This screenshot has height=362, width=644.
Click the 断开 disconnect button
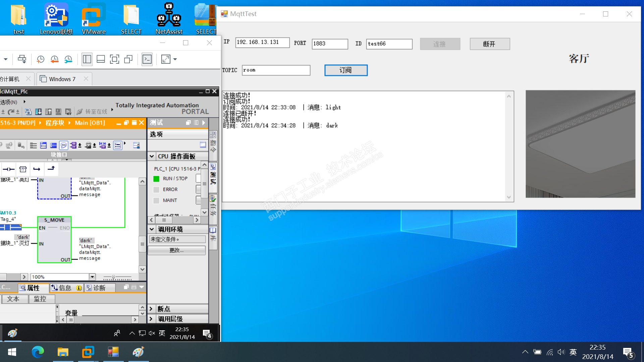(x=489, y=44)
